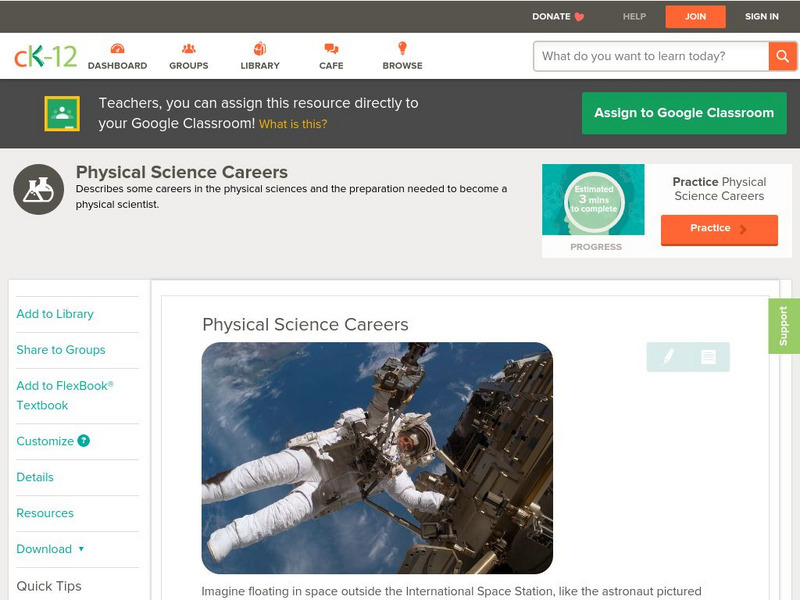Expand the Download options in the sidebar
This screenshot has height=600, width=800.
pos(47,549)
